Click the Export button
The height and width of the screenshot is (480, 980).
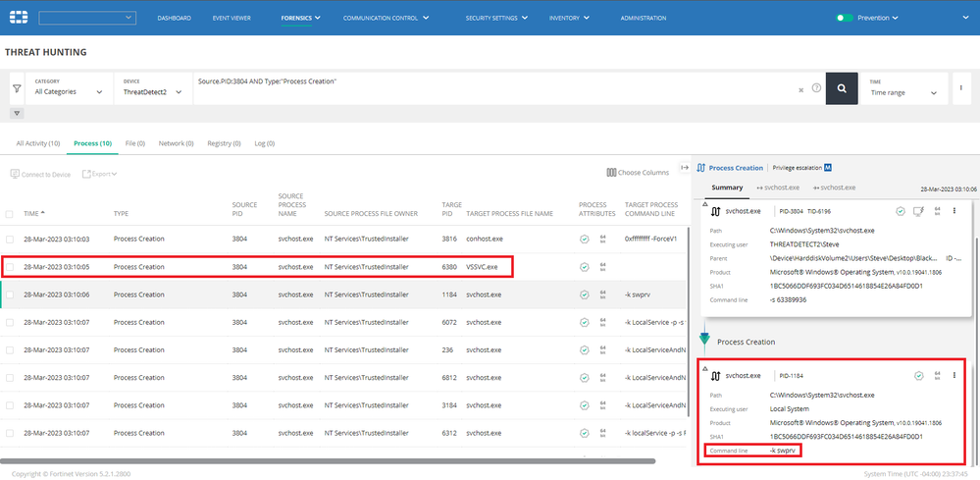pos(99,174)
